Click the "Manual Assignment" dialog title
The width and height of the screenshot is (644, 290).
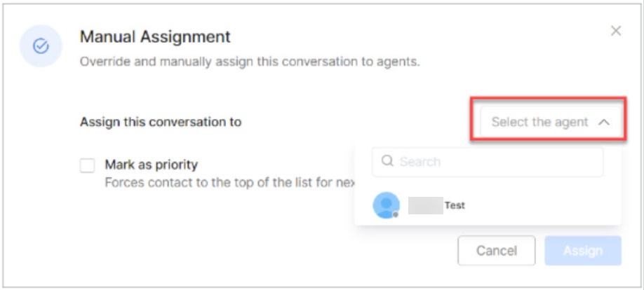tap(155, 36)
